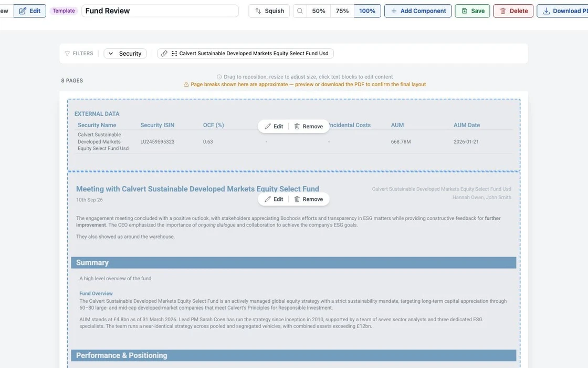Click the trash icon on Delete button

(503, 11)
